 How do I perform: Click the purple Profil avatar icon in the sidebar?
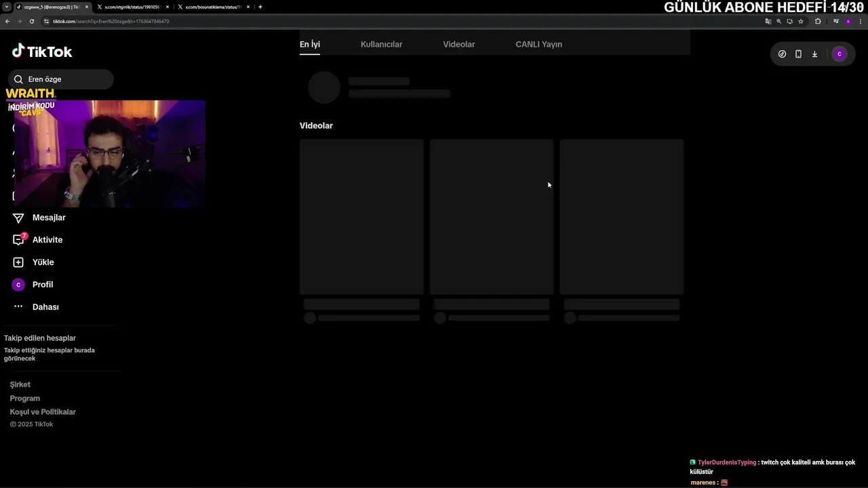(x=18, y=285)
